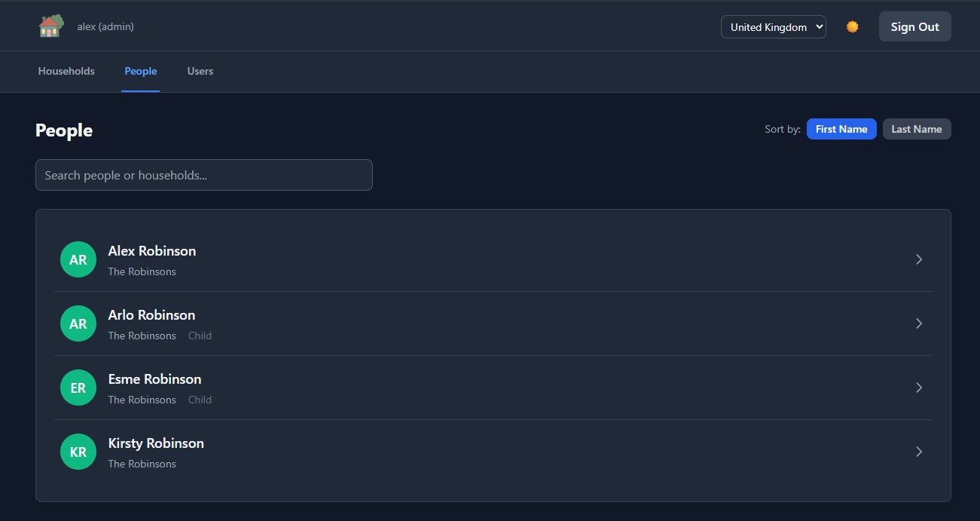Toggle light mode with sun icon
Image resolution: width=980 pixels, height=521 pixels.
852,27
